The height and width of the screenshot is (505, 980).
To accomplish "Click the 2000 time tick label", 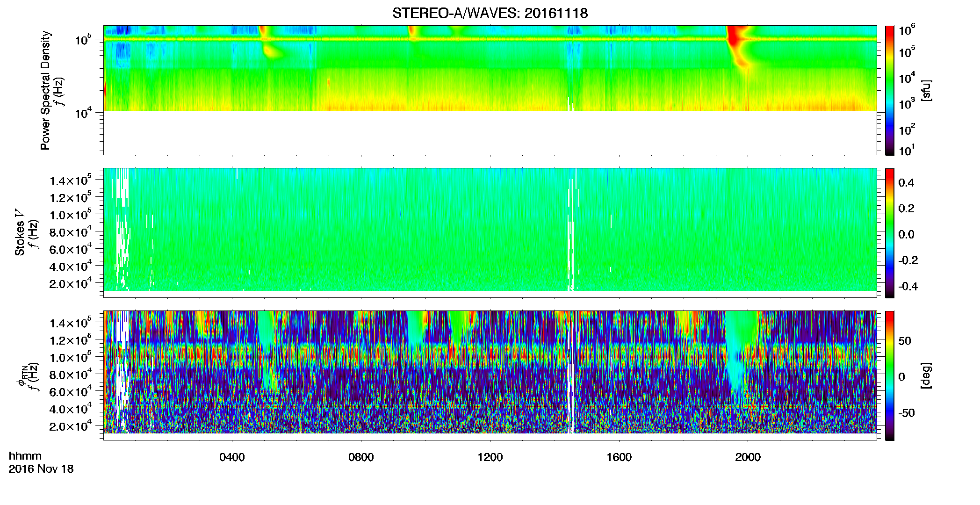I will (x=748, y=457).
